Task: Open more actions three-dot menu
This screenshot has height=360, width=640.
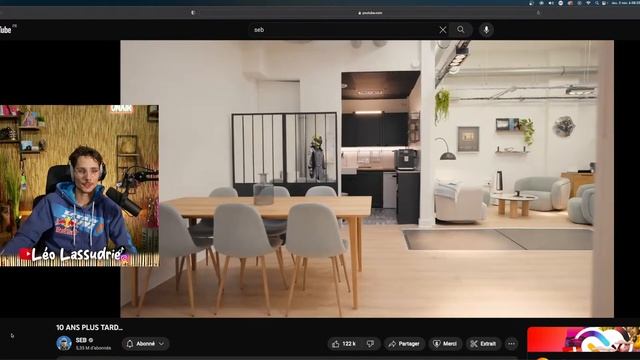Action: (x=511, y=344)
